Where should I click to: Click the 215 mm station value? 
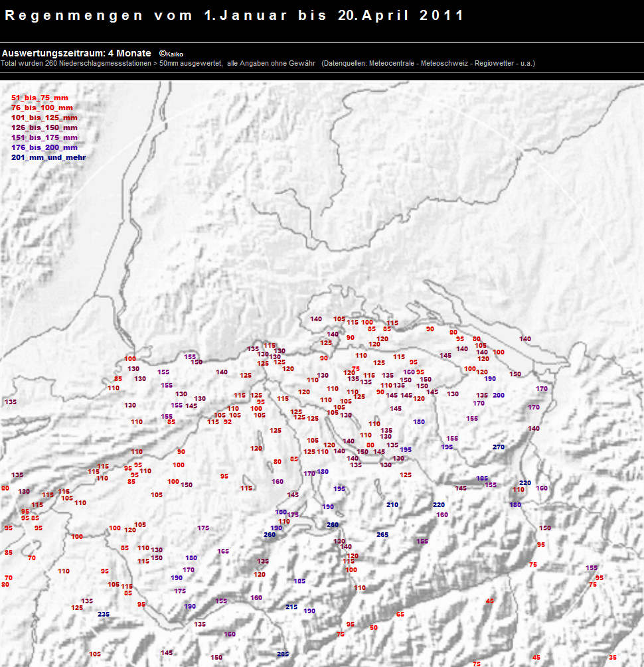point(291,607)
